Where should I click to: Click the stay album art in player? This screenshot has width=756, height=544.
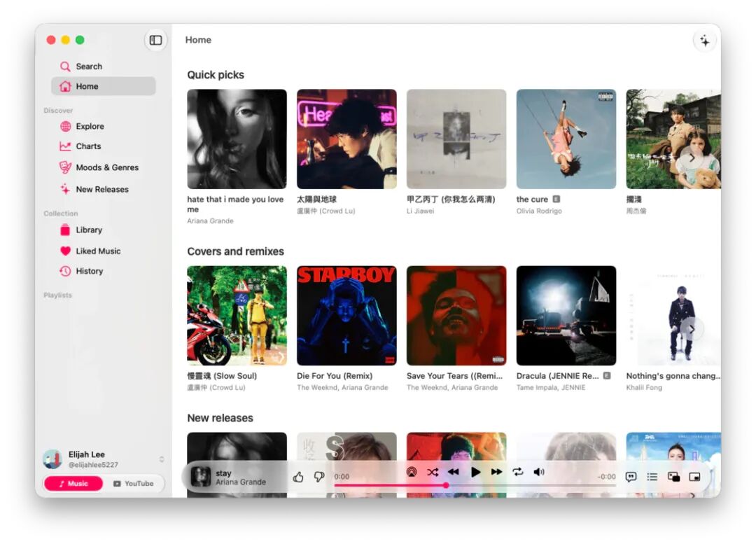pyautogui.click(x=201, y=477)
